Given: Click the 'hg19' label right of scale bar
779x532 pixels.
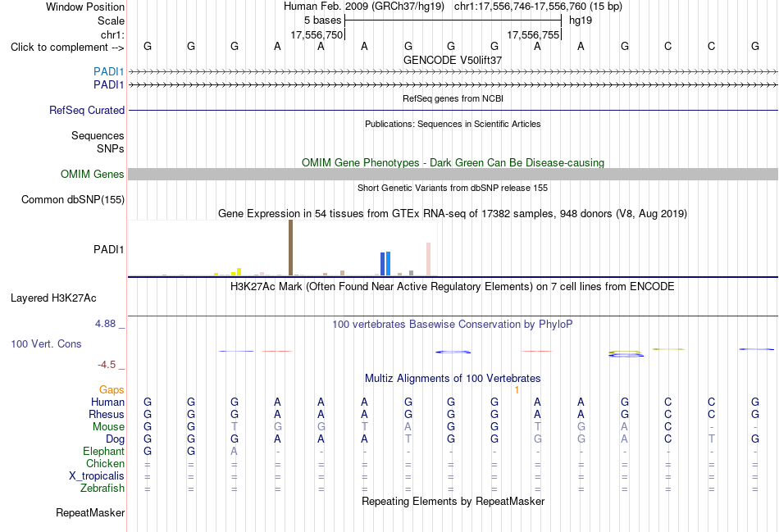Looking at the screenshot, I should tap(581, 20).
